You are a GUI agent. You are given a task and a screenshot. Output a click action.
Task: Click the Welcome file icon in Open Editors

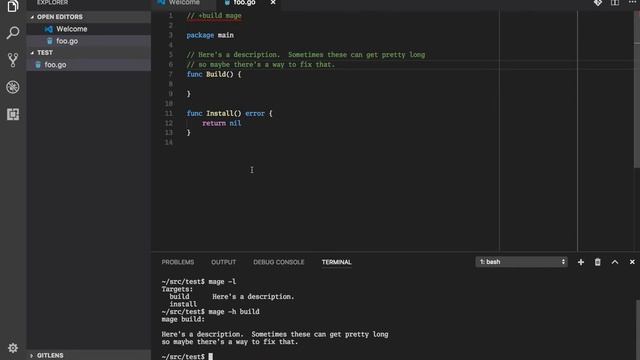49,29
